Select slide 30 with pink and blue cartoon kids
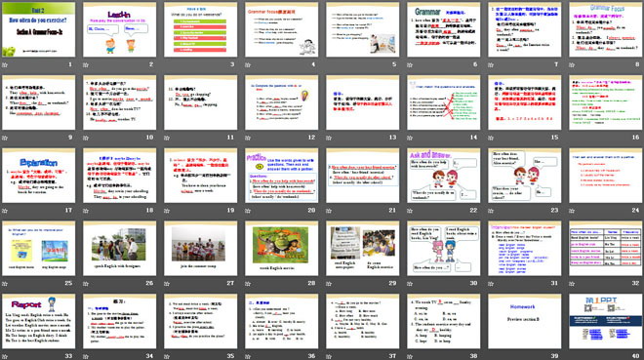This screenshot has height=360, width=644. point(444,249)
